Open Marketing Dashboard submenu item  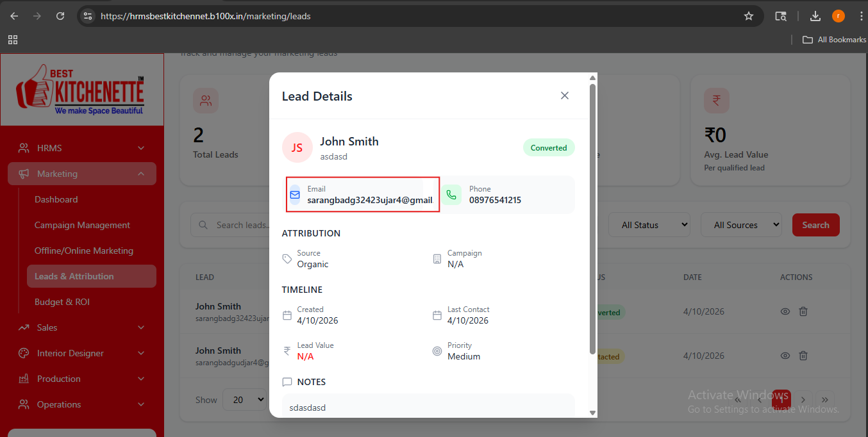(x=56, y=199)
